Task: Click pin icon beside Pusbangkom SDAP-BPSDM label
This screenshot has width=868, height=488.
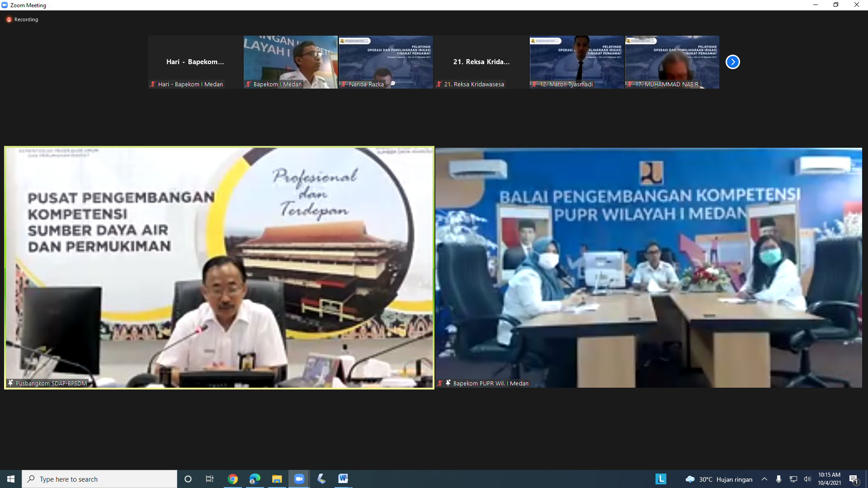Action: (10, 383)
